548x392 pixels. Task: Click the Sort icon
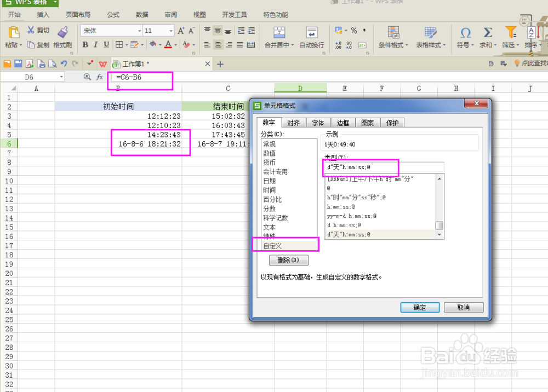tap(532, 32)
